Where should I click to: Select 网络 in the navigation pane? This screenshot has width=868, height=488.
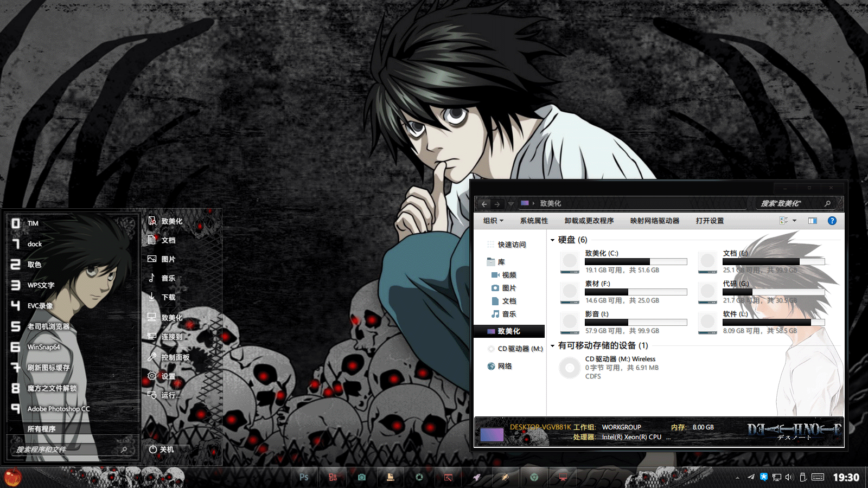click(x=499, y=366)
